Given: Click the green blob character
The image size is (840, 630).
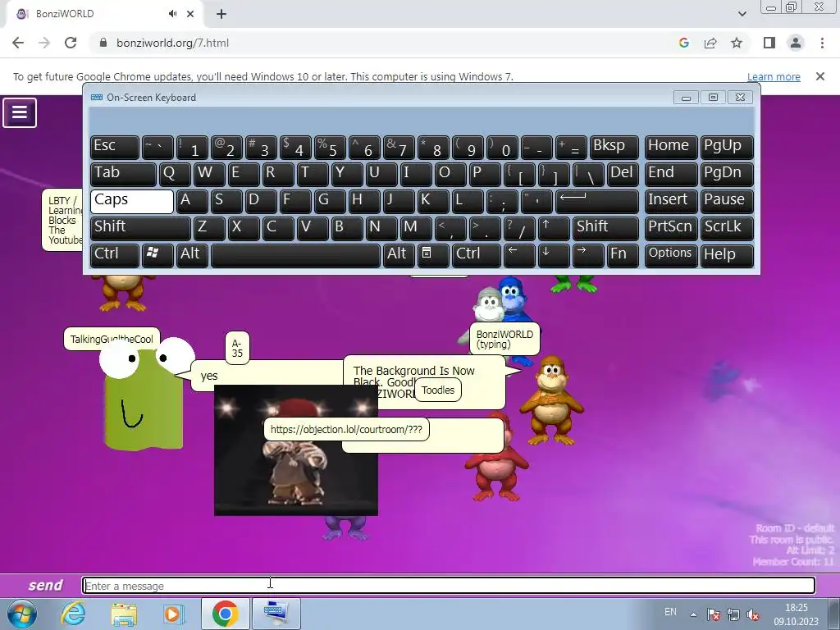Looking at the screenshot, I should (x=144, y=396).
